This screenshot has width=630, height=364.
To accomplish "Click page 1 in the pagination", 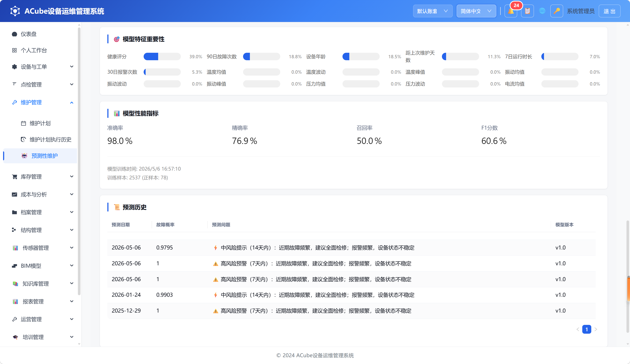I will click(x=587, y=329).
